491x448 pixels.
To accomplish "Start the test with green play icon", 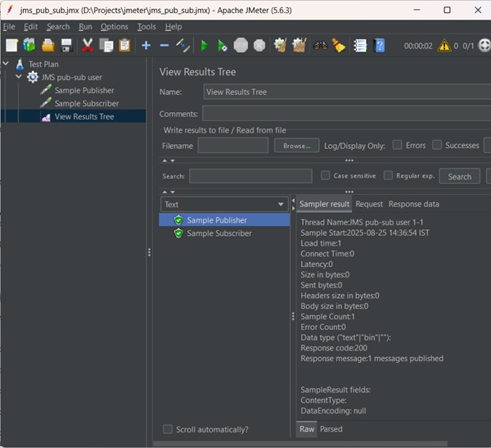I will tap(205, 46).
